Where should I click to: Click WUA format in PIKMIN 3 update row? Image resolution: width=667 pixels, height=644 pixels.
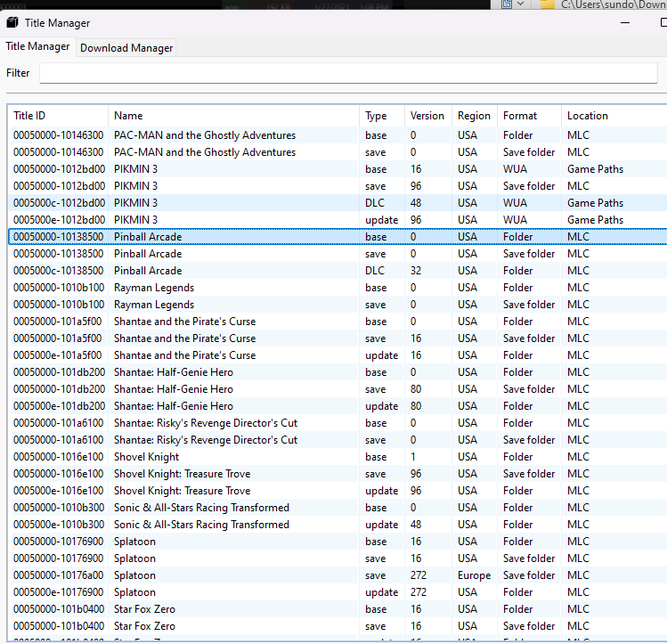[515, 220]
